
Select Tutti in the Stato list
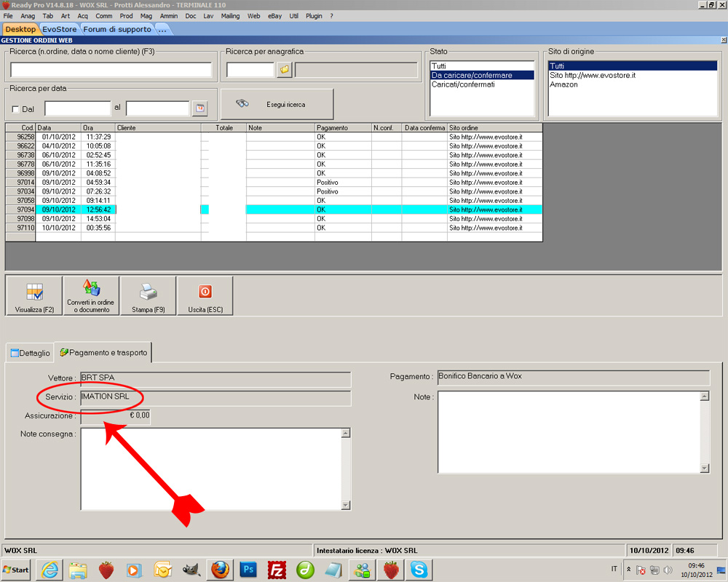point(482,66)
